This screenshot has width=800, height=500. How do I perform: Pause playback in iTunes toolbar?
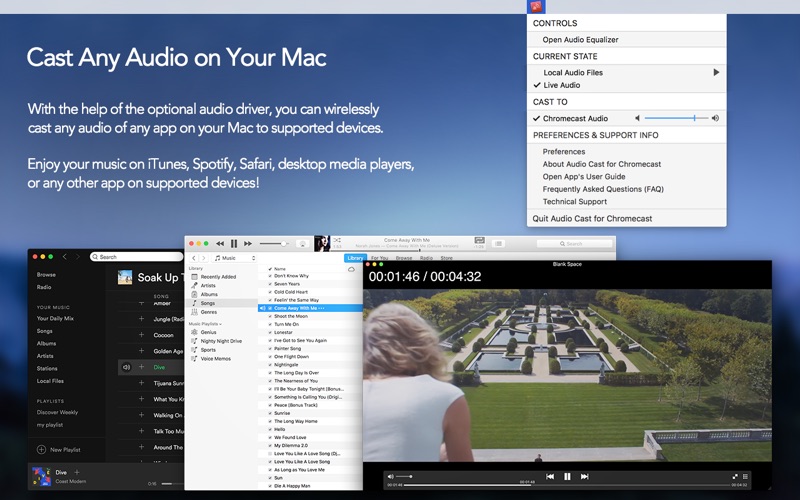click(234, 244)
